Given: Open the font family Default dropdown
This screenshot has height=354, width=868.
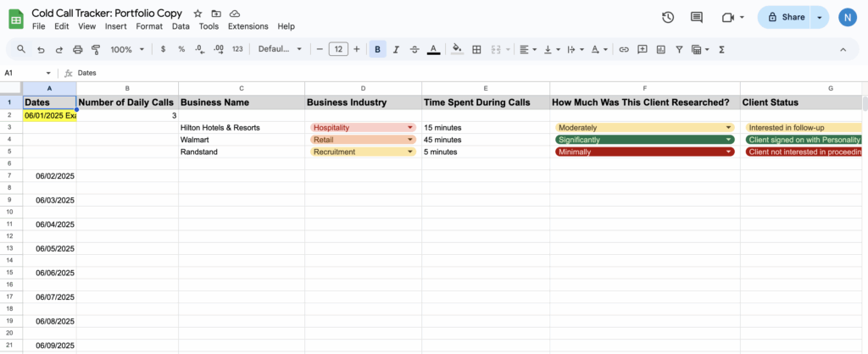Looking at the screenshot, I should click(280, 49).
